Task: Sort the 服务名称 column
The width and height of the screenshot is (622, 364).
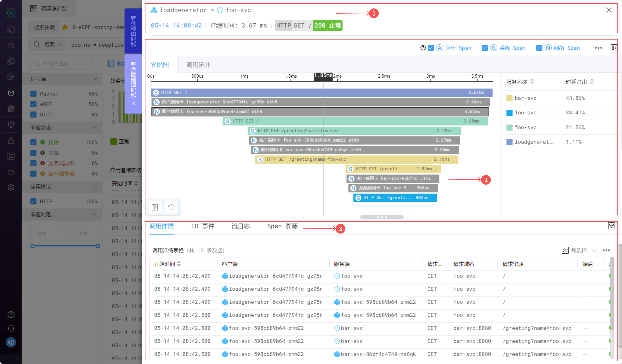Action: pos(532,81)
